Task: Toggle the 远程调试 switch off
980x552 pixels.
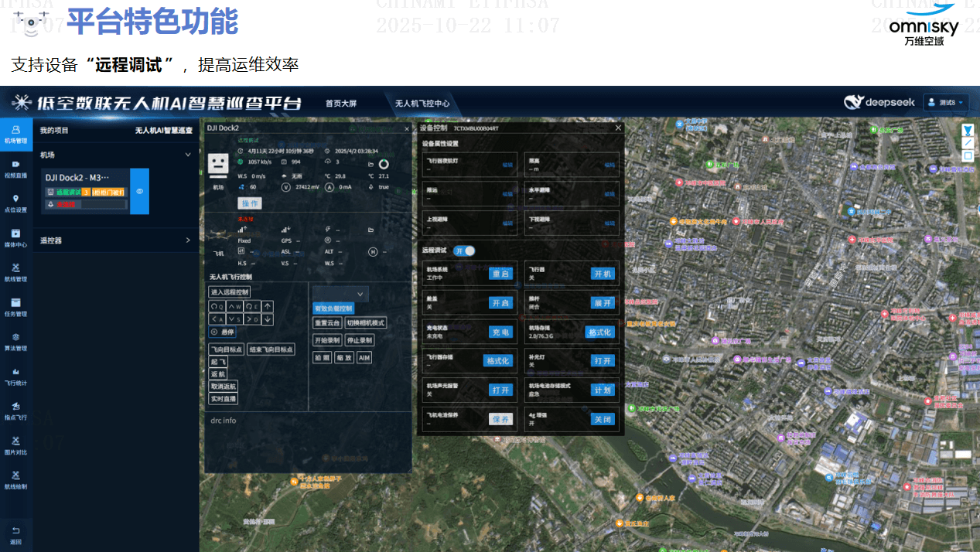Action: tap(464, 250)
